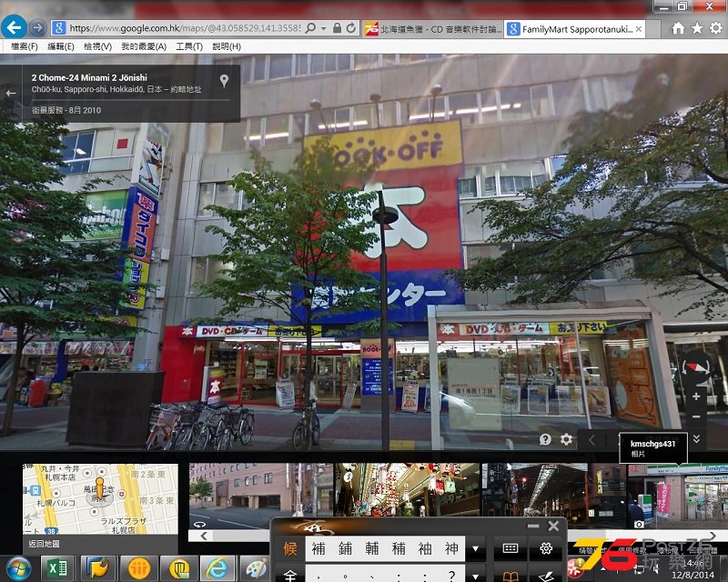
Task: Open the 編輯(E) menu
Action: (x=61, y=46)
